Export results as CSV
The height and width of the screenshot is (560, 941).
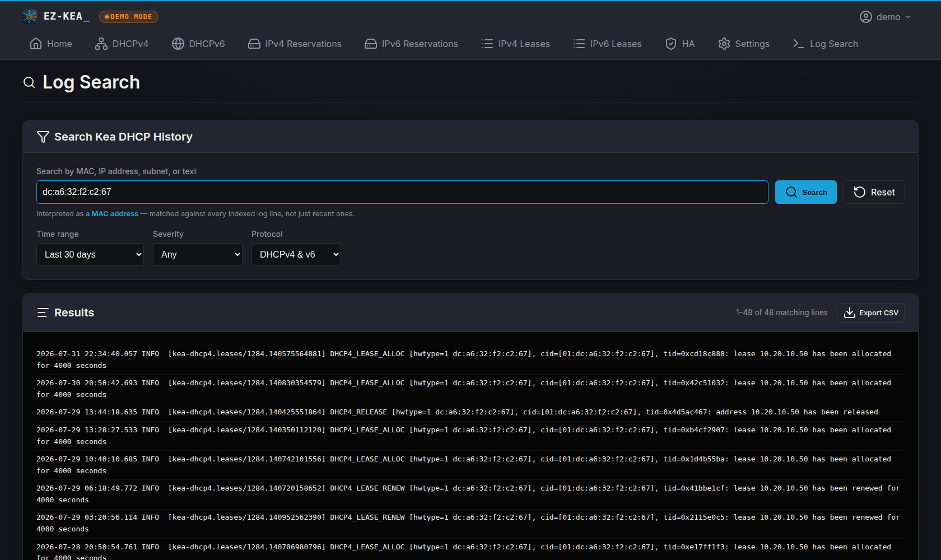tap(870, 312)
